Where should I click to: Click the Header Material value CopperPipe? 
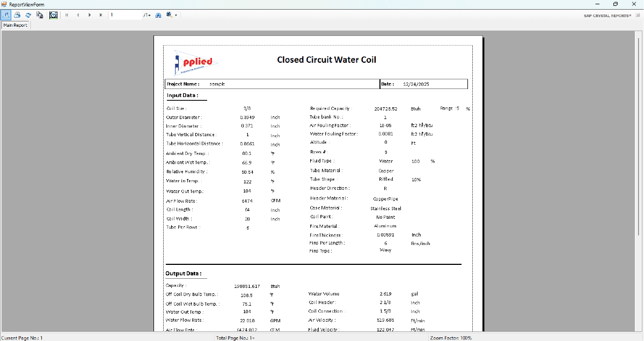click(385, 198)
